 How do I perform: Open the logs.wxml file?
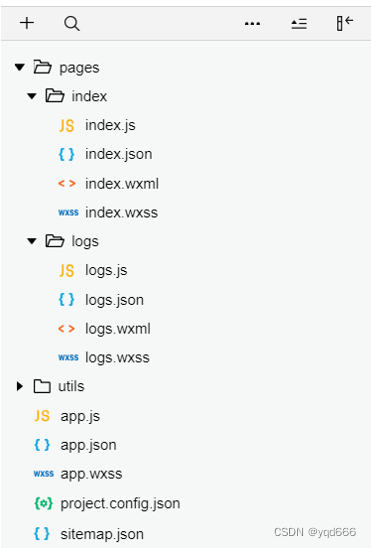pyautogui.click(x=118, y=329)
